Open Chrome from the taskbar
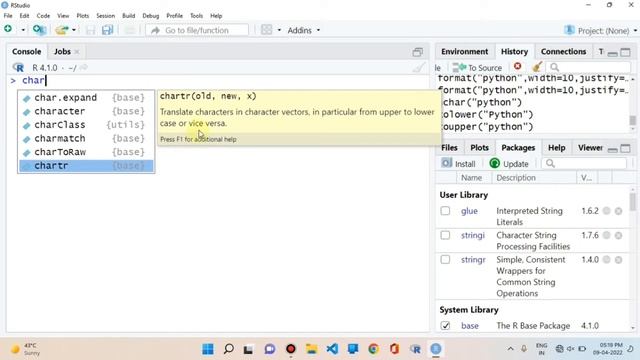The height and width of the screenshot is (360, 640). click(x=373, y=349)
